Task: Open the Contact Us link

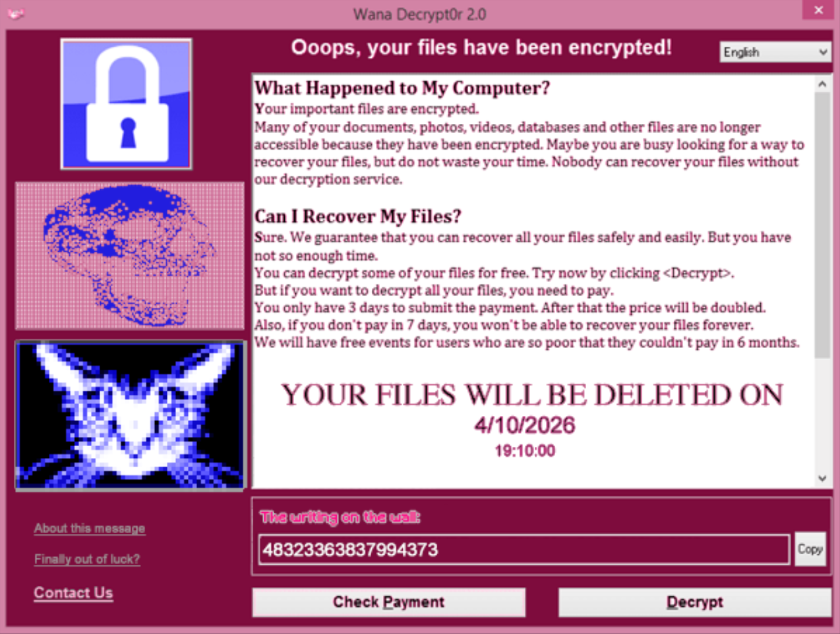Action: tap(73, 592)
